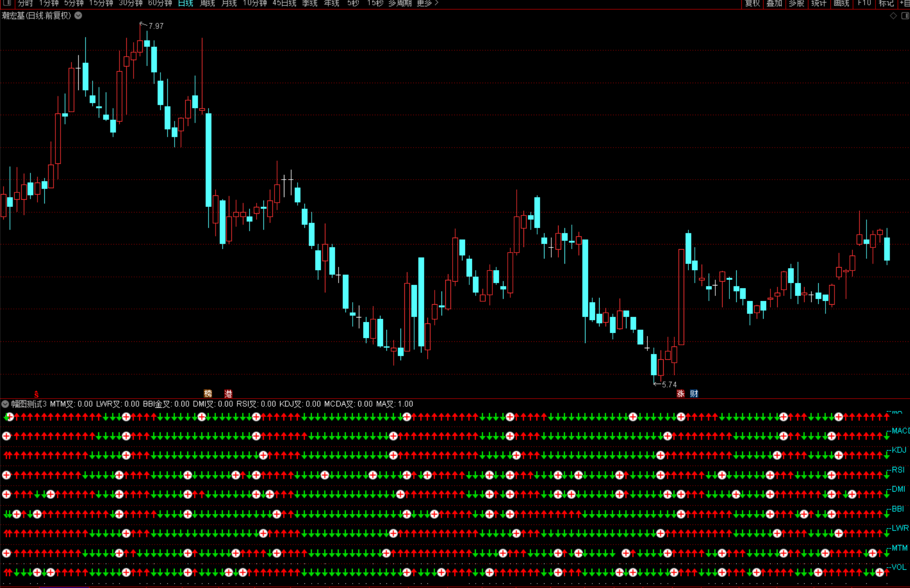The height and width of the screenshot is (588, 910).
Task: Click the first circle signal marker in MA row
Action: pyautogui.click(x=10, y=416)
